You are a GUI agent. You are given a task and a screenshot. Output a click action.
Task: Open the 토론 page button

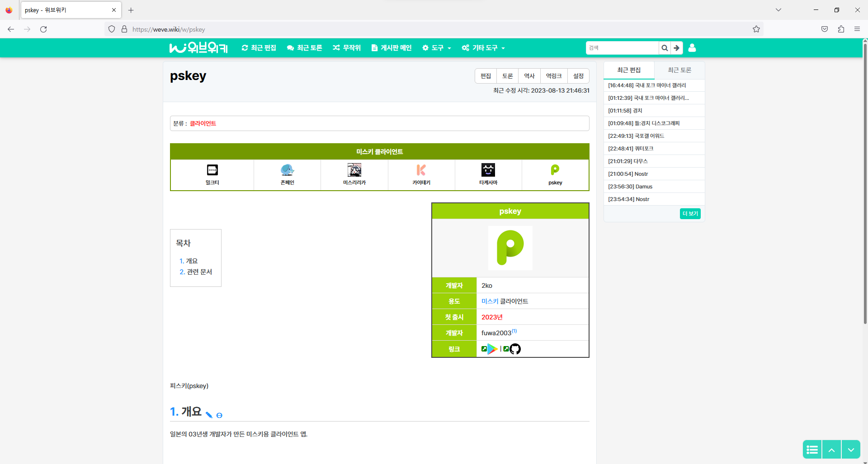[508, 76]
